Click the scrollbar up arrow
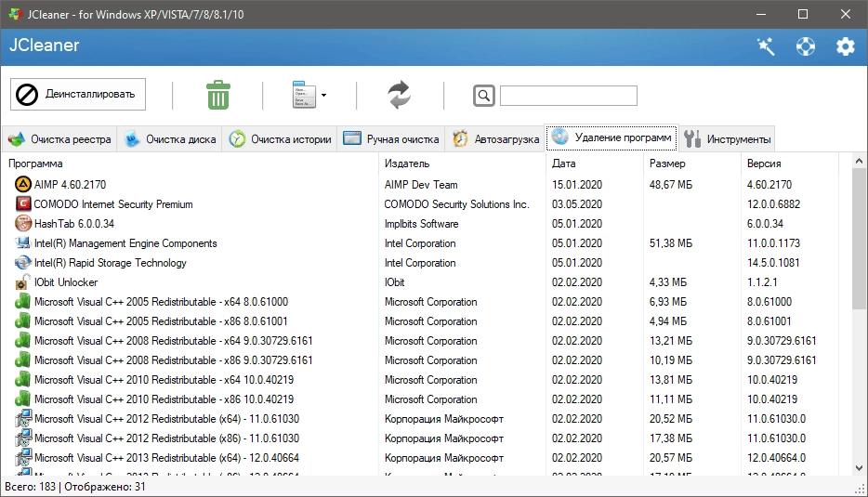This screenshot has width=868, height=497. (x=859, y=161)
